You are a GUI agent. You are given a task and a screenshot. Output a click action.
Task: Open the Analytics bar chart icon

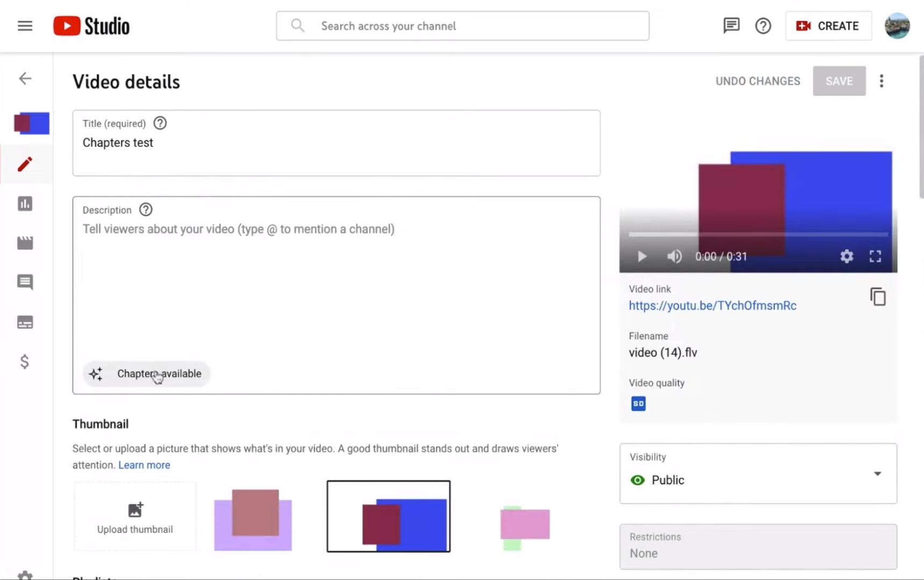(x=25, y=204)
